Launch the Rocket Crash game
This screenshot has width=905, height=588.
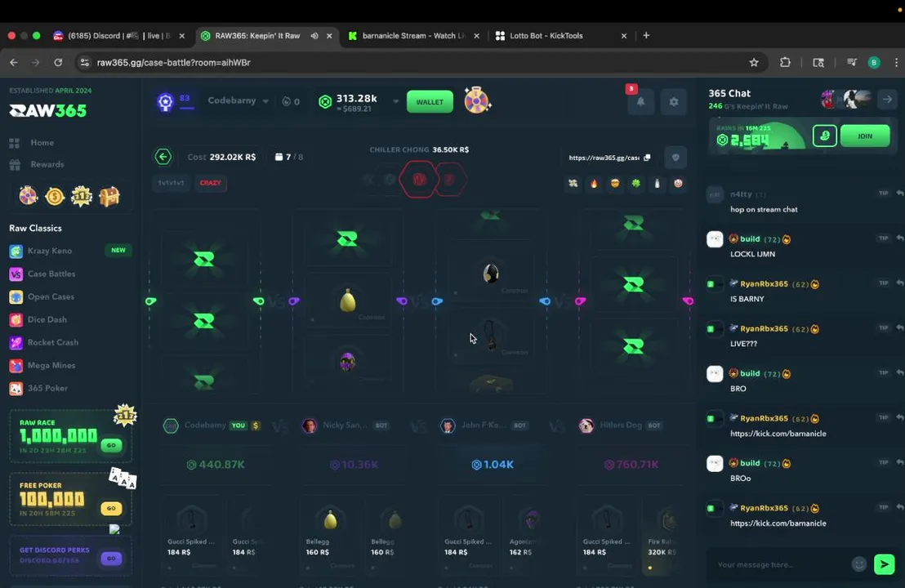click(x=52, y=342)
